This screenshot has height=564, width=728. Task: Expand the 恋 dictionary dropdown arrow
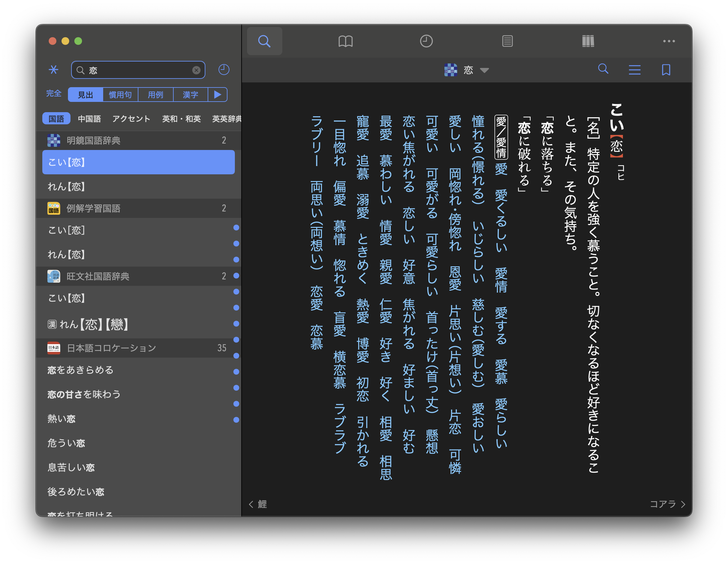pyautogui.click(x=484, y=70)
